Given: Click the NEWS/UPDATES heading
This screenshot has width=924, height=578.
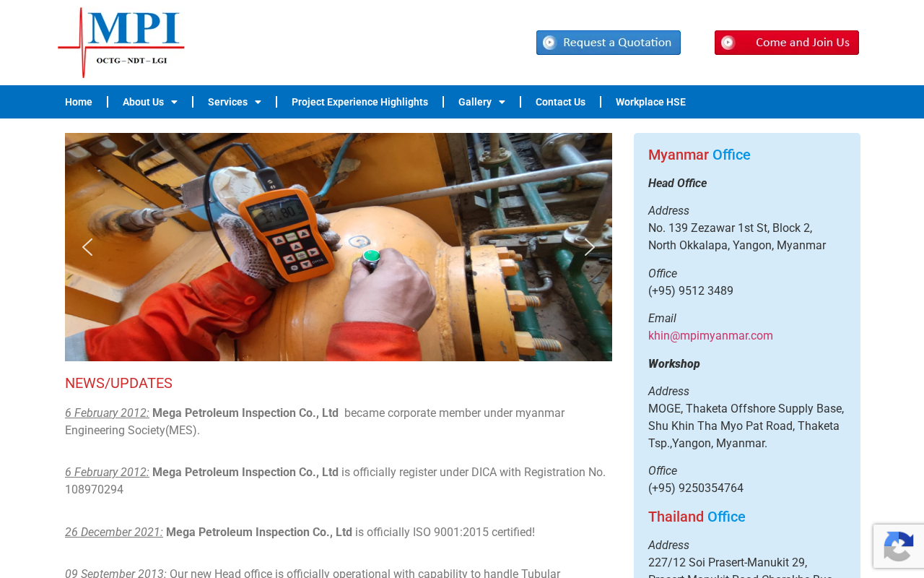Looking at the screenshot, I should (118, 384).
